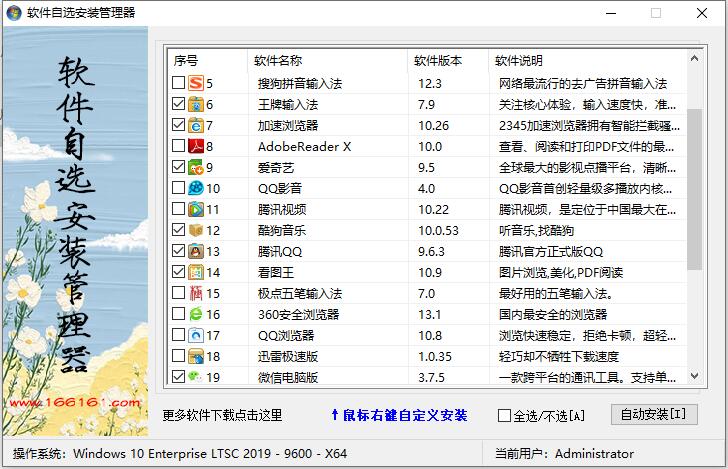Click the operating system status bar text
This screenshot has height=469, width=728.
coord(180,453)
